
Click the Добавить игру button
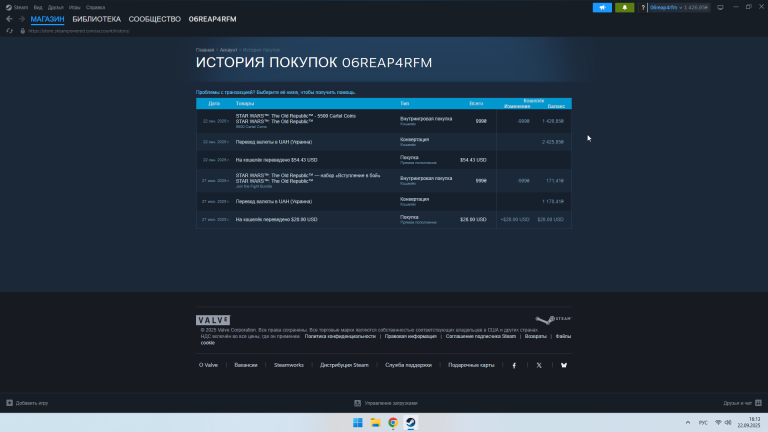[x=27, y=403]
